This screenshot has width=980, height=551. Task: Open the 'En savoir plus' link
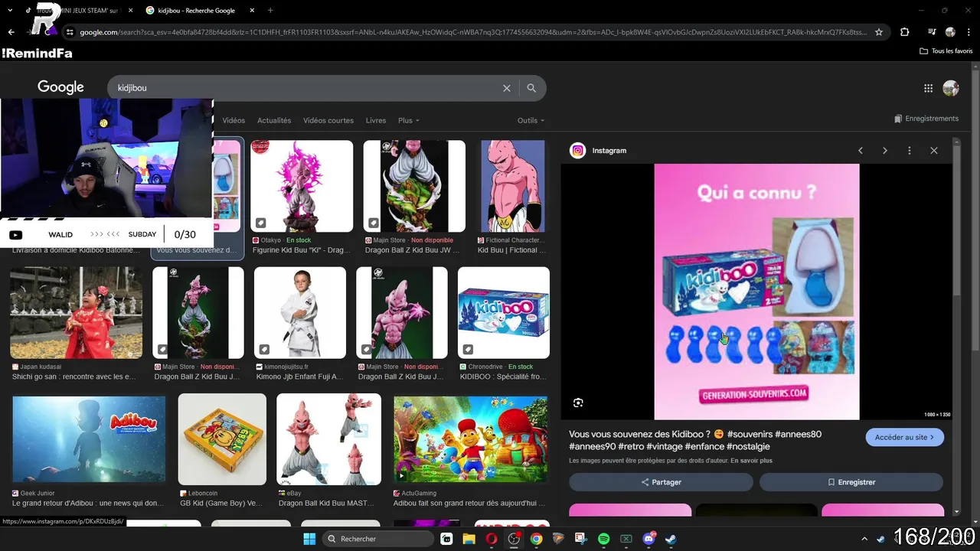751,461
